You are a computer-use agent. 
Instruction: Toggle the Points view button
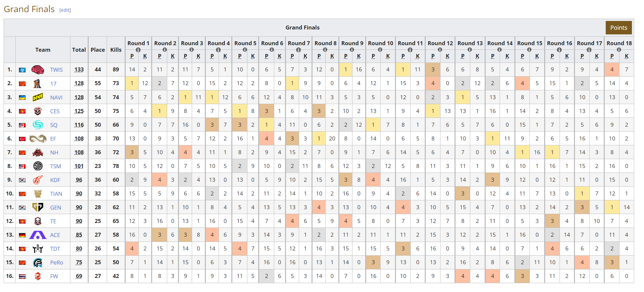(x=618, y=28)
